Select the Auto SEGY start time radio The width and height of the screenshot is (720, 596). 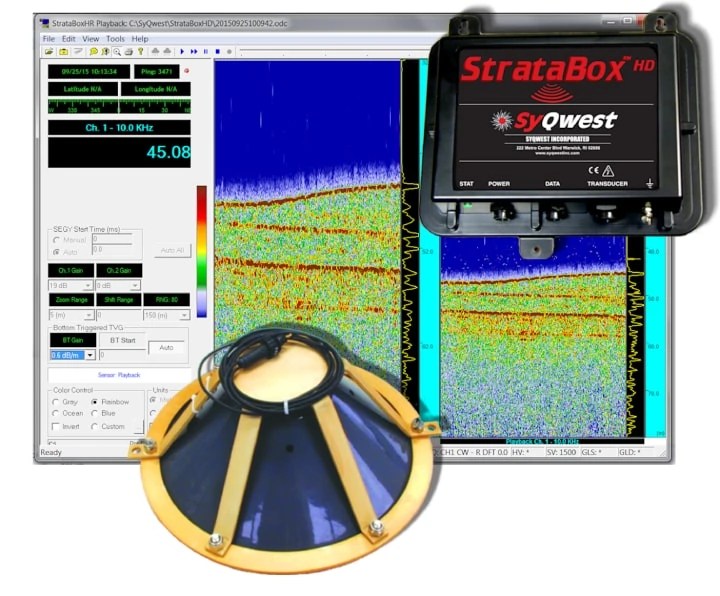[56, 252]
